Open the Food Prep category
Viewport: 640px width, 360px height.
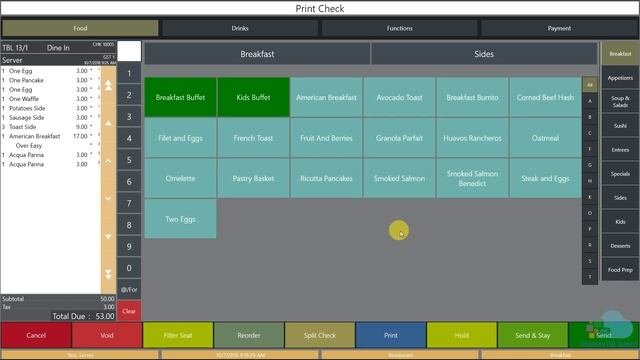(x=620, y=270)
